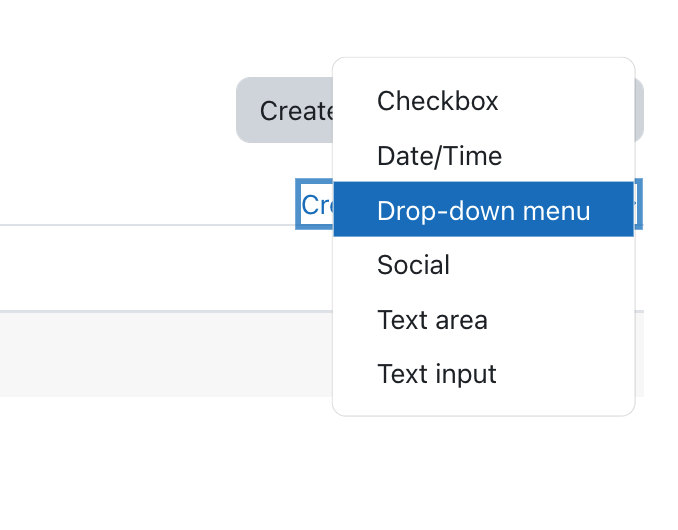
Task: Select the entry below Social, Text area
Action: [483, 319]
